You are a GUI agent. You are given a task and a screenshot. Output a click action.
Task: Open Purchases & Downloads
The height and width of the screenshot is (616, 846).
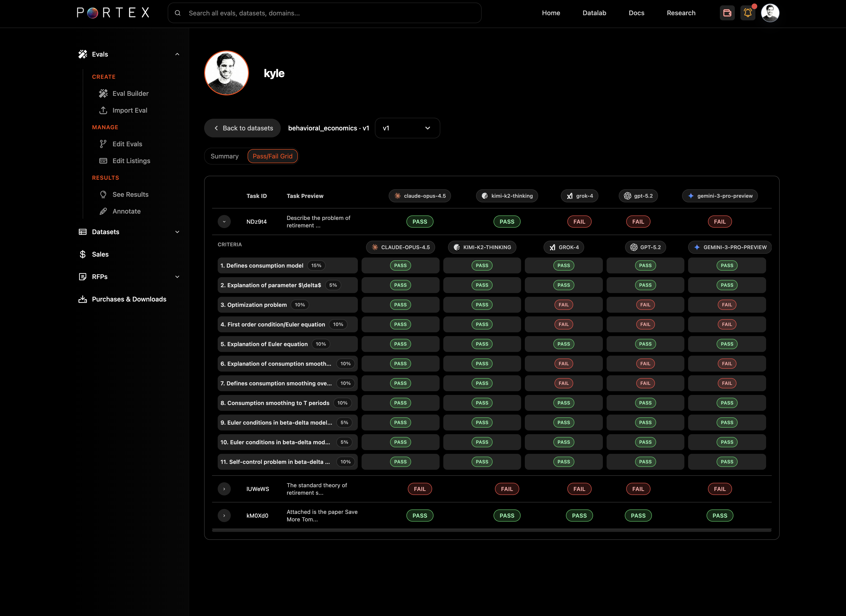(129, 299)
